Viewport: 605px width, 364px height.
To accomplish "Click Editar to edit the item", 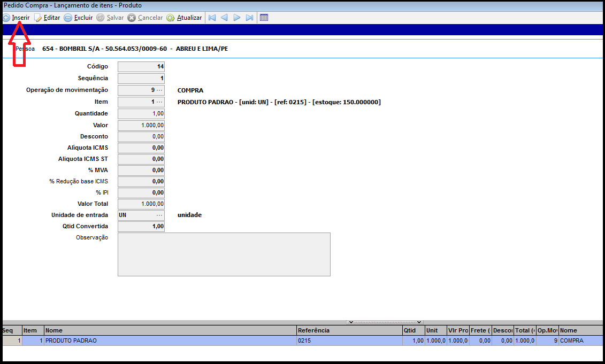I will pyautogui.click(x=47, y=18).
